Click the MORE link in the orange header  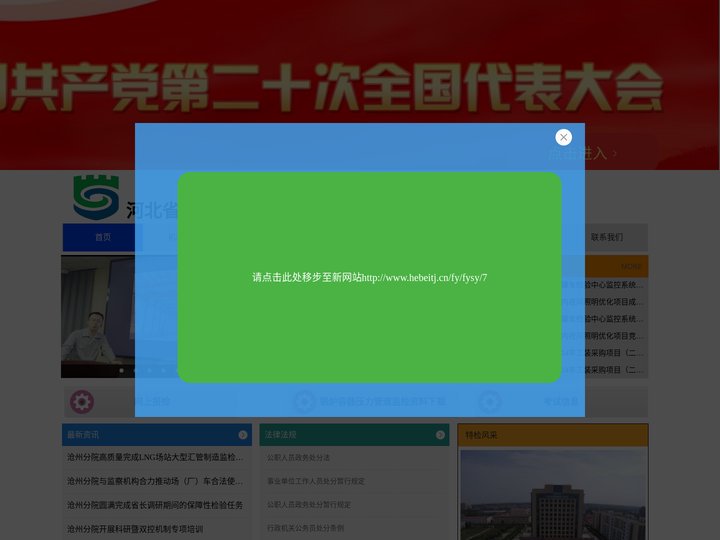tap(631, 266)
